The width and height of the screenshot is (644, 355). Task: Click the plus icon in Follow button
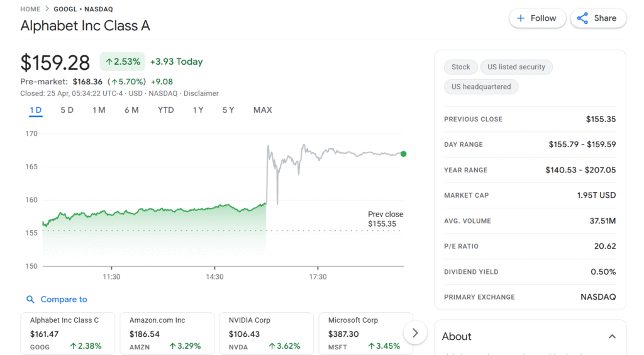pyautogui.click(x=521, y=18)
